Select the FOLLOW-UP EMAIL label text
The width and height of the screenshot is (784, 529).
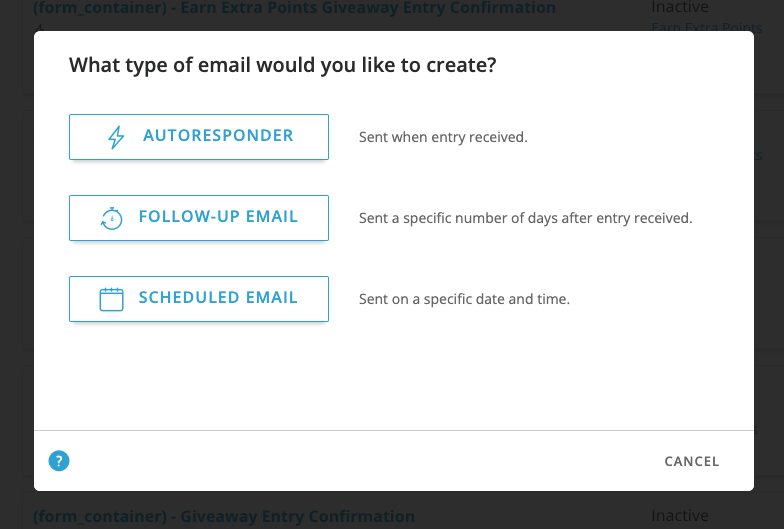click(218, 217)
